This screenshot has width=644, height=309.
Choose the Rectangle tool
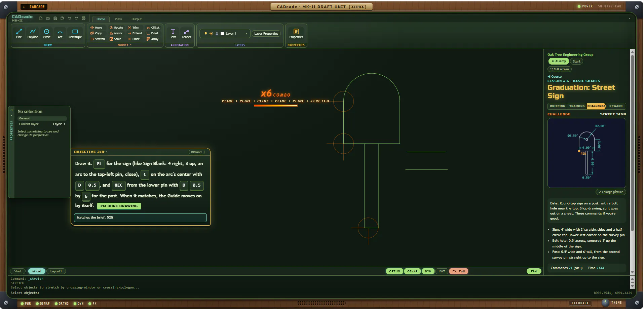point(75,33)
